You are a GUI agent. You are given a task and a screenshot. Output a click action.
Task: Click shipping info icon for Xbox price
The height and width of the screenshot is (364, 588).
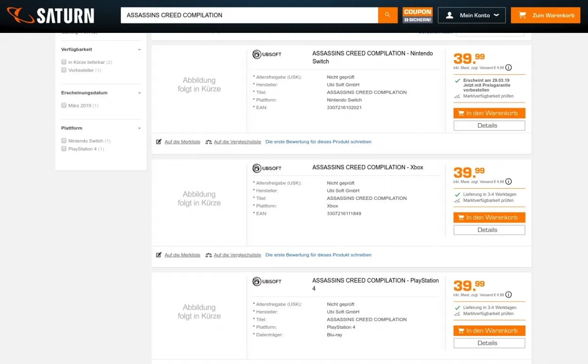pos(509,182)
